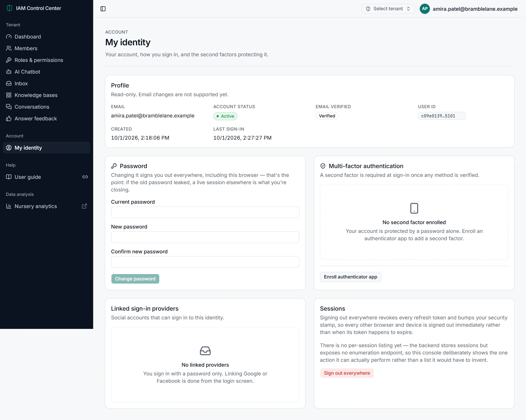The image size is (526, 420).
Task: Focus the Confirm new password field
Action: pyautogui.click(x=205, y=262)
